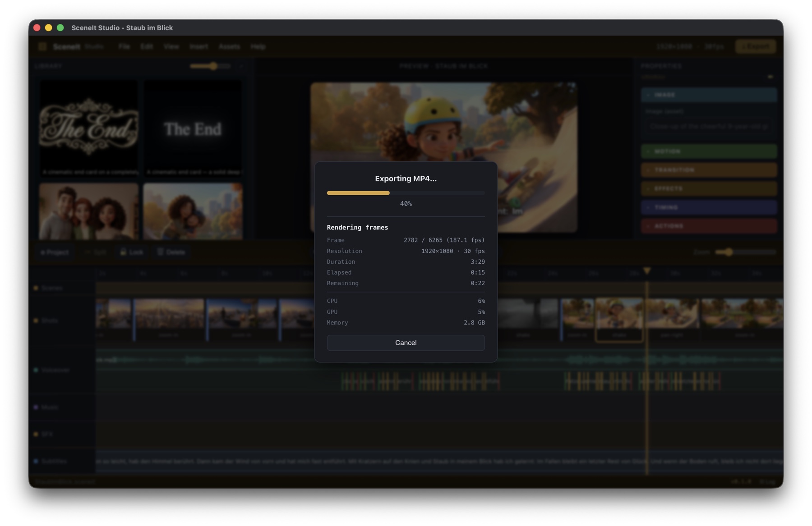The height and width of the screenshot is (526, 812).
Task: Click the Project button in timeline toolbar
Action: [55, 252]
